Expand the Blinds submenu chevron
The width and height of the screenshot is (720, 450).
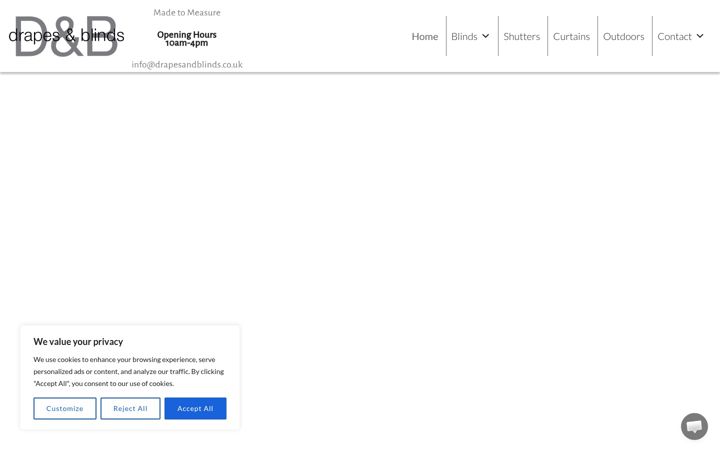point(485,36)
